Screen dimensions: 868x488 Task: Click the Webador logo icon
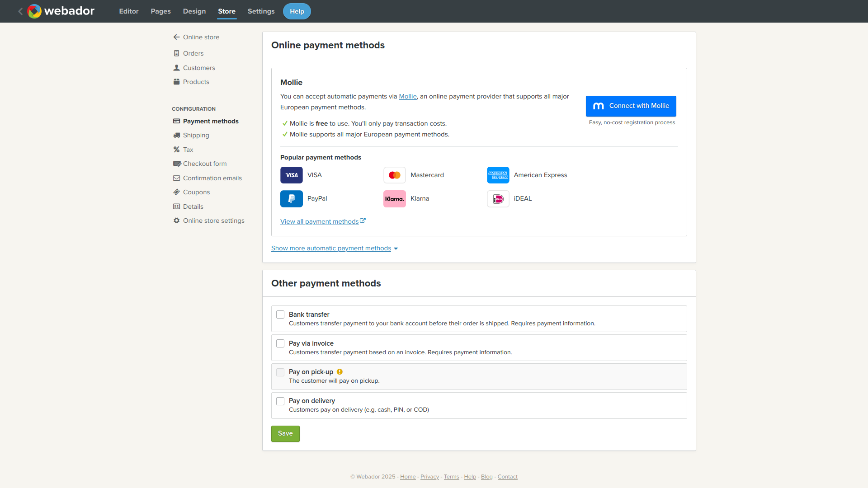[34, 11]
